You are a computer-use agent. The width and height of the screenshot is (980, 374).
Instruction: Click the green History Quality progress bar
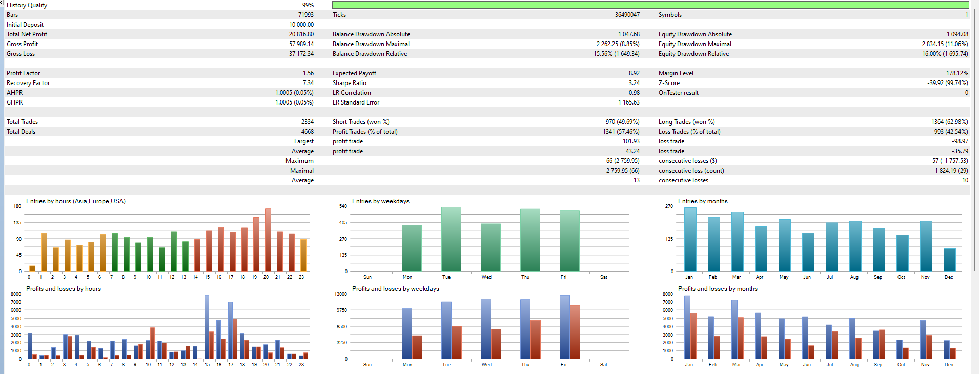click(x=650, y=5)
